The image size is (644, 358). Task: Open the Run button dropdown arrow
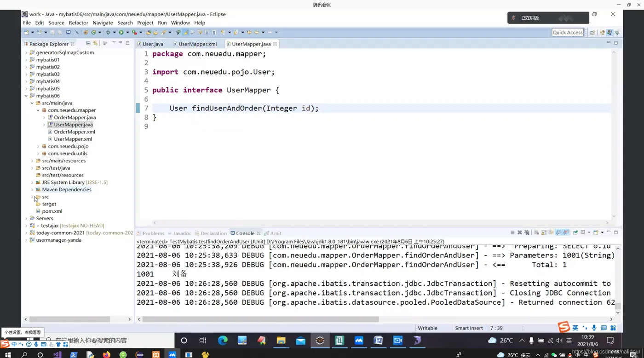click(x=127, y=33)
